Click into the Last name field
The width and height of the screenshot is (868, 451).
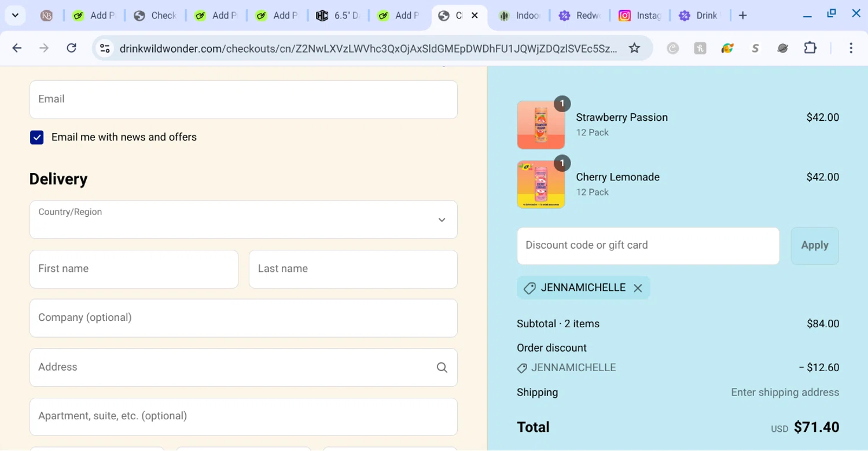click(353, 269)
